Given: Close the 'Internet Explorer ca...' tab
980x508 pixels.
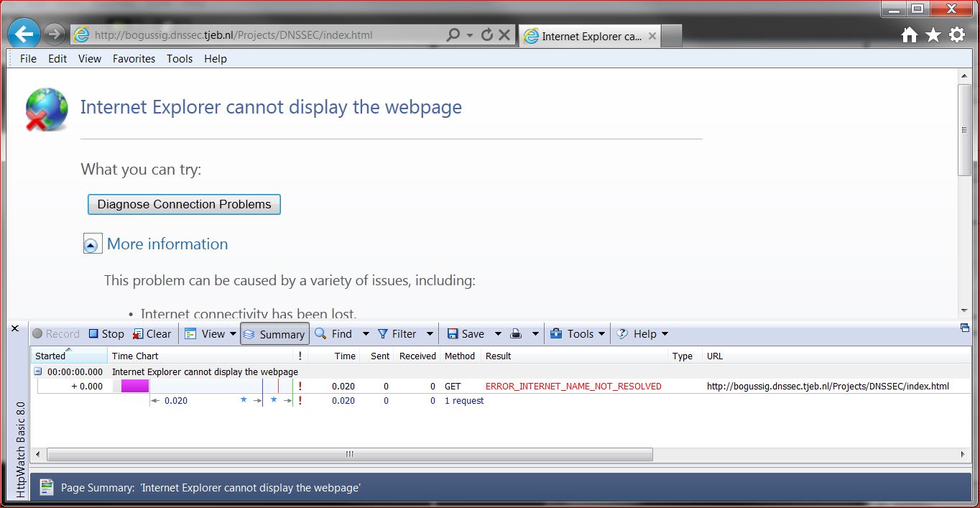Looking at the screenshot, I should [652, 36].
